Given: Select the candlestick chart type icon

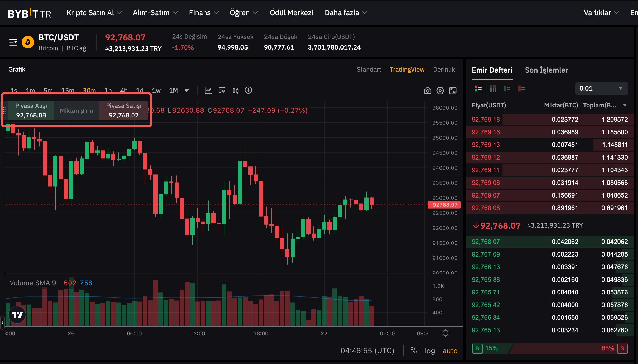Looking at the screenshot, I should coord(235,90).
